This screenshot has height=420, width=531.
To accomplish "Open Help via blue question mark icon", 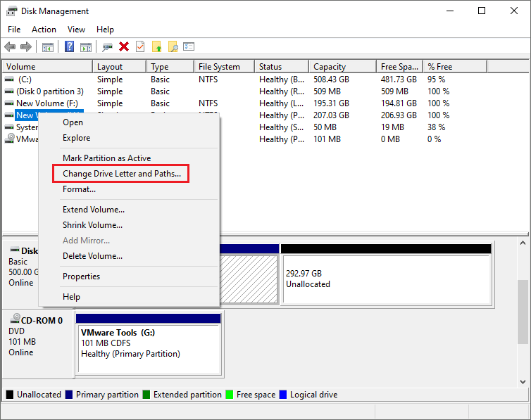I will coord(70,46).
